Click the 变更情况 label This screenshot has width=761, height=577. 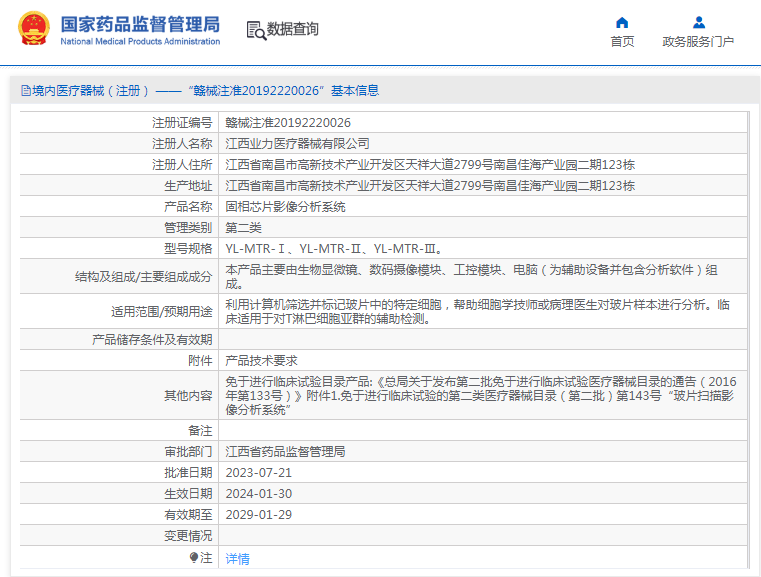188,536
